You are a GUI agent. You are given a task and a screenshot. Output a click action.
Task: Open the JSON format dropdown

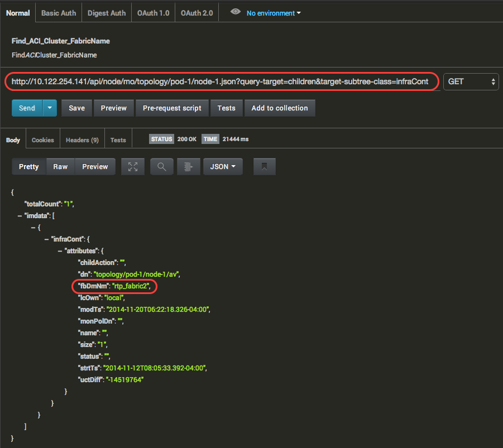pyautogui.click(x=223, y=167)
